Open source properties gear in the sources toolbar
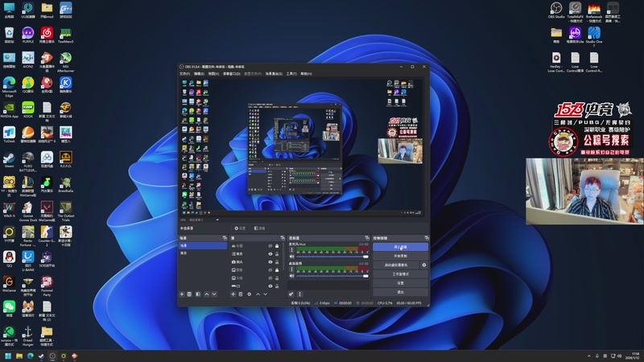Image resolution: width=644 pixels, height=362 pixels. pos(250,294)
